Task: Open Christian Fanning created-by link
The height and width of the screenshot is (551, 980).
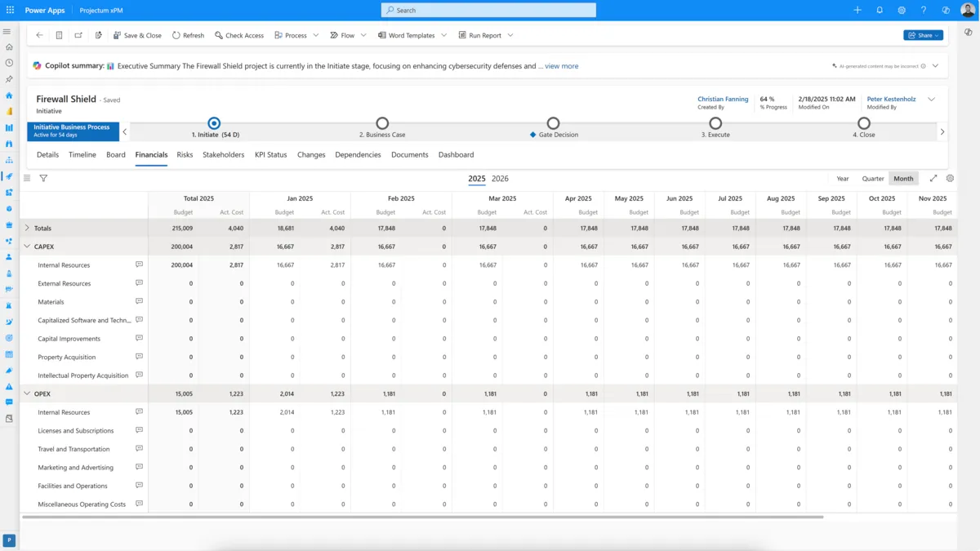Action: pyautogui.click(x=723, y=99)
